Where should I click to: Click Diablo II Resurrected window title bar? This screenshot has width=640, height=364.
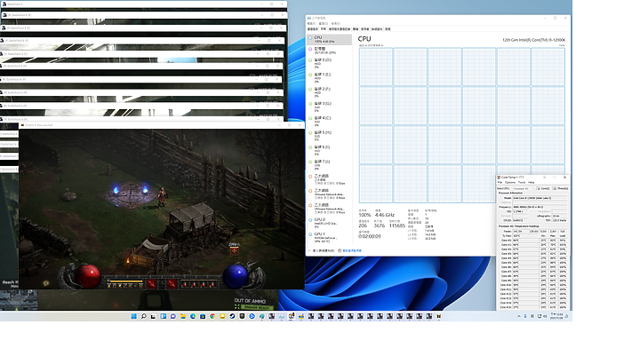(161, 125)
